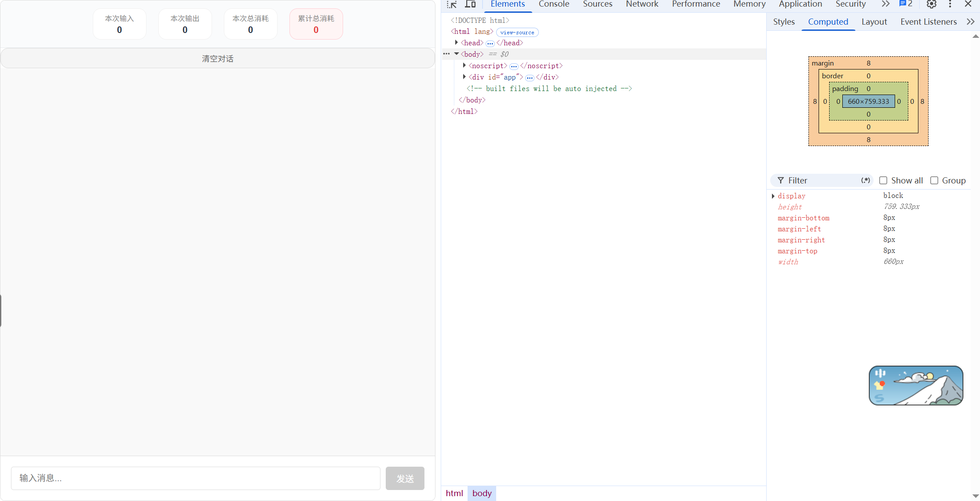Open the Network tab
Viewport: 980px width, 501px height.
pos(642,4)
